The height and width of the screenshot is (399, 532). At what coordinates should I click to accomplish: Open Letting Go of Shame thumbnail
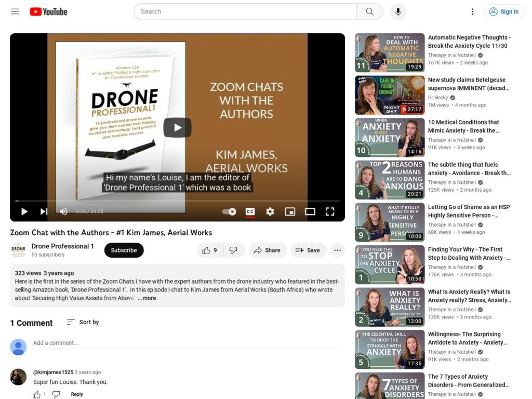(x=390, y=222)
